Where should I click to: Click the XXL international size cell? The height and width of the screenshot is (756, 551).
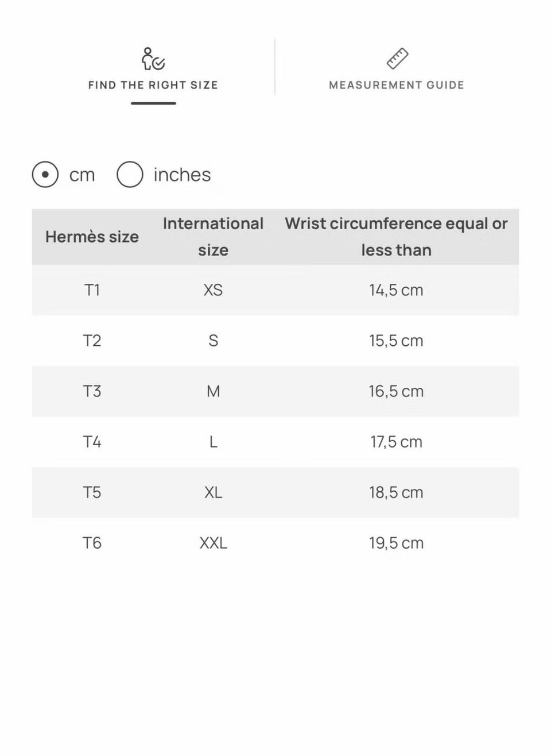tap(213, 543)
